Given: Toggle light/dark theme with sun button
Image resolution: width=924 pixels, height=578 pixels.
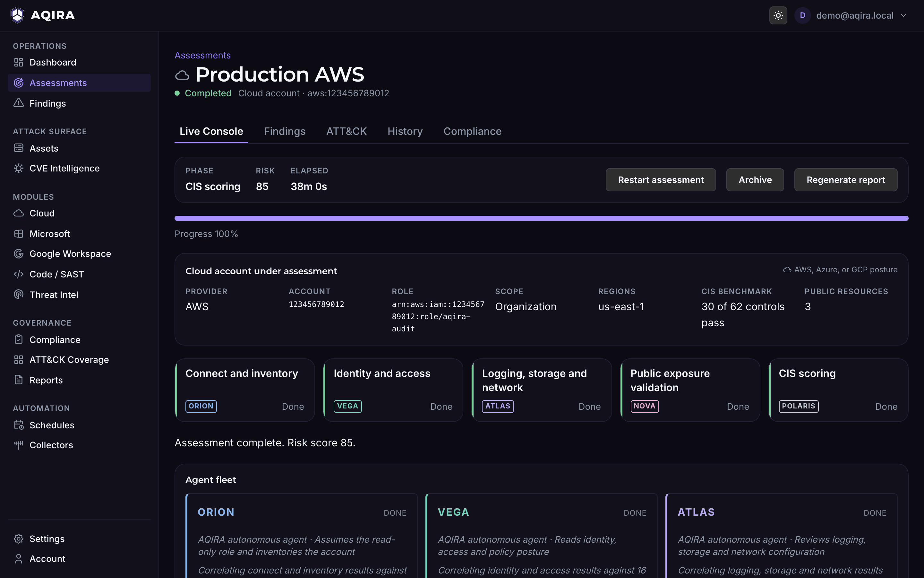Looking at the screenshot, I should click(778, 15).
